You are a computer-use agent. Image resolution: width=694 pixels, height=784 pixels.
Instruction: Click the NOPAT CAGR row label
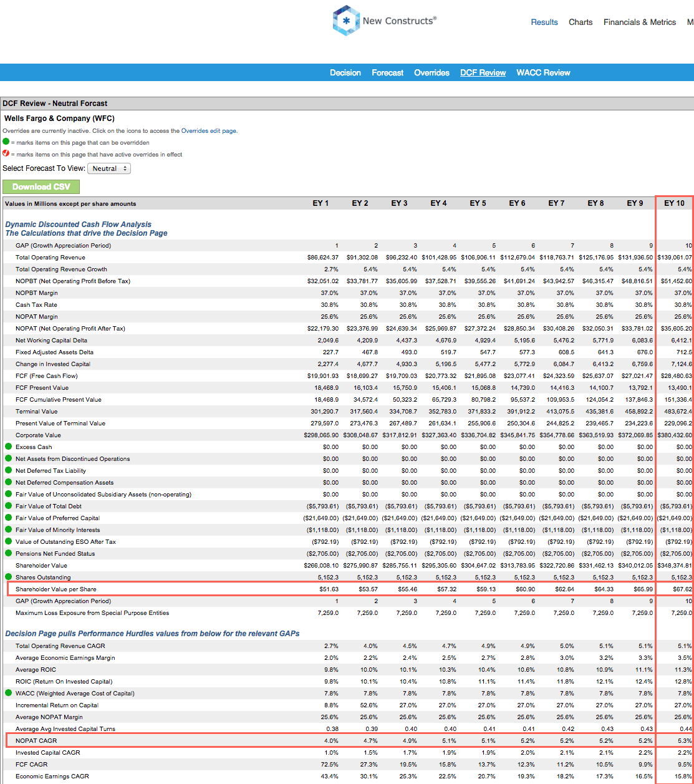(36, 740)
